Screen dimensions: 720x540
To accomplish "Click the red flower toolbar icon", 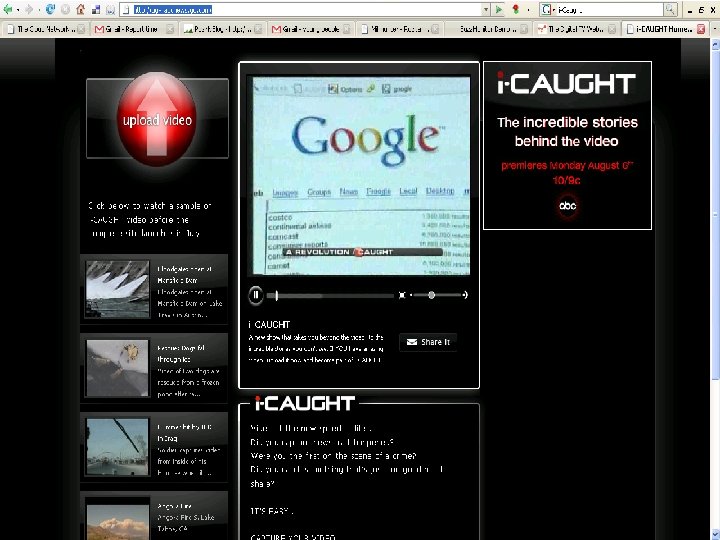I will click(516, 9).
